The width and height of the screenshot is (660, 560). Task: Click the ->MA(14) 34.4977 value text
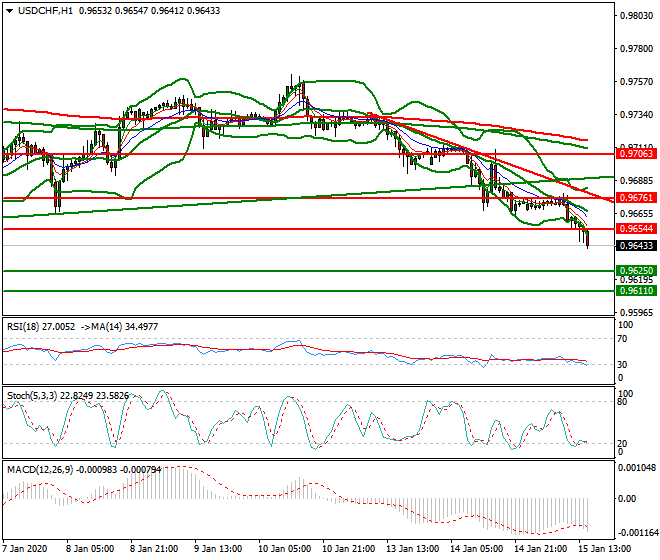coord(119,327)
